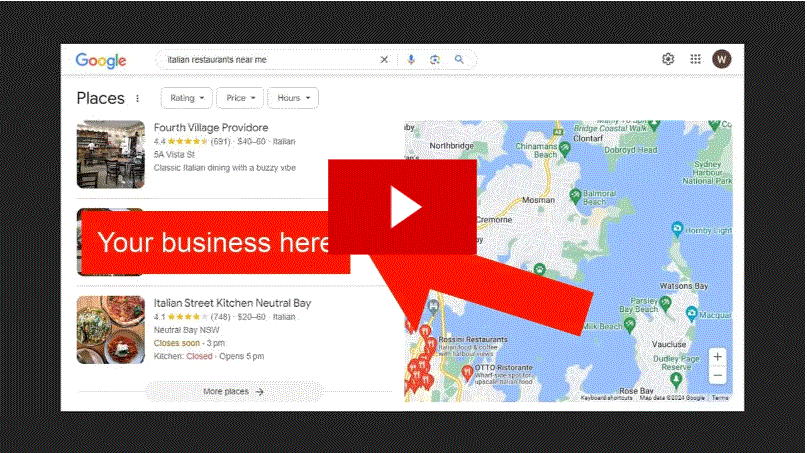Viewport: 807px width, 453px height.
Task: Click the Sydney Harbour National Park label
Action: tap(707, 172)
